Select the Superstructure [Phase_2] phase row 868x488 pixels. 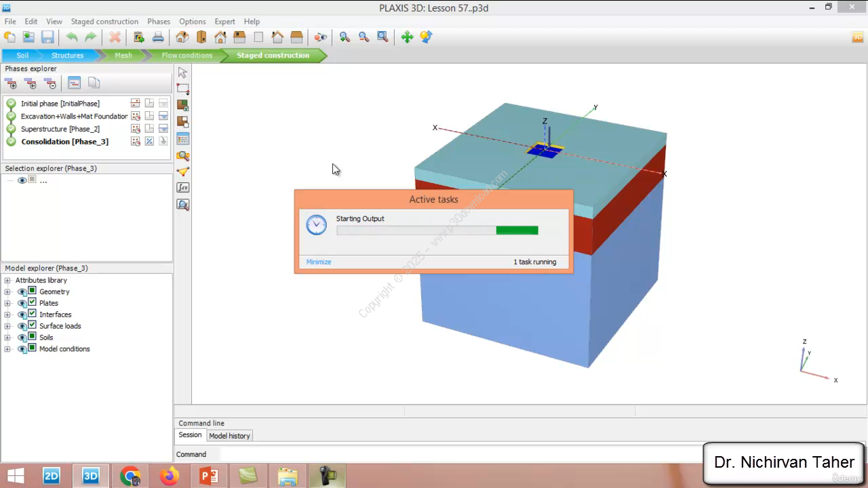(60, 129)
